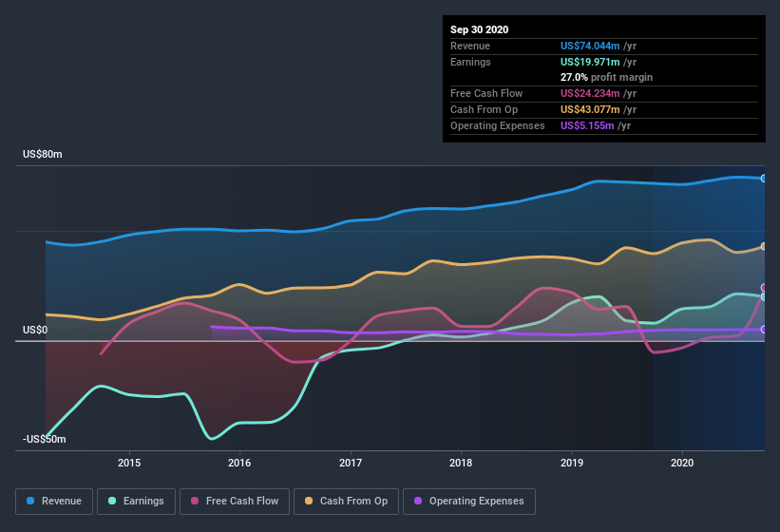
Task: Select the 2017 x-axis label
Action: pos(351,463)
